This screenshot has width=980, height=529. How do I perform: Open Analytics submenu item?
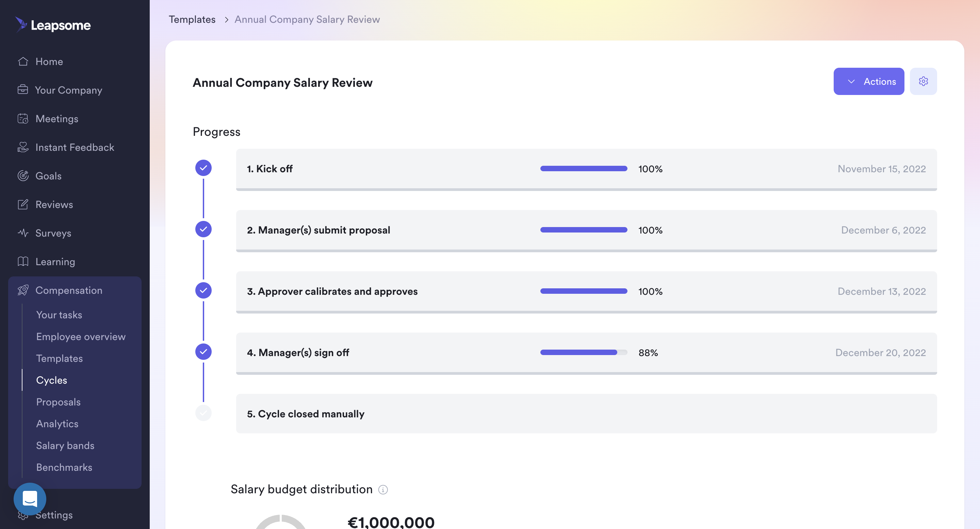[x=57, y=423]
